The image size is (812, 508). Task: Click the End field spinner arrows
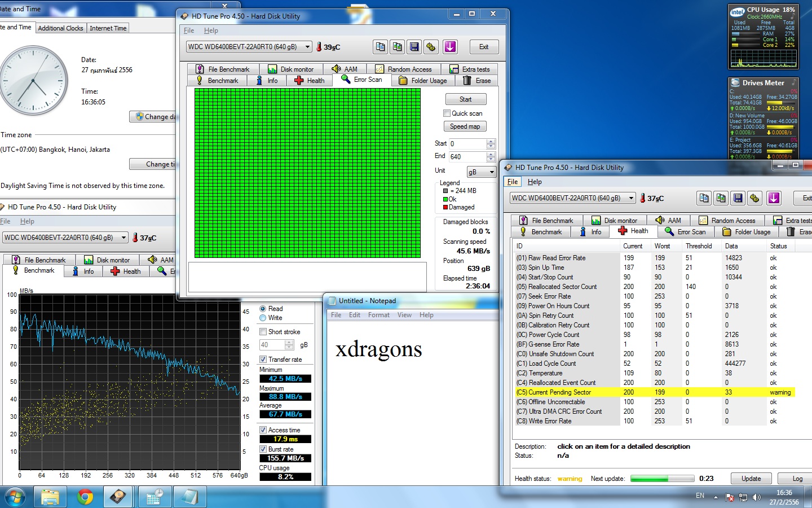491,156
